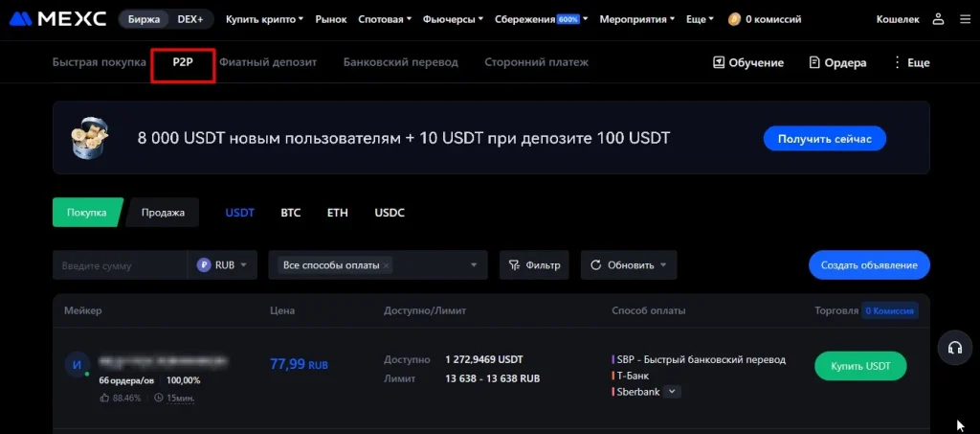Click the Способ оплаты column header
Image resolution: width=980 pixels, height=434 pixels.
[649, 310]
